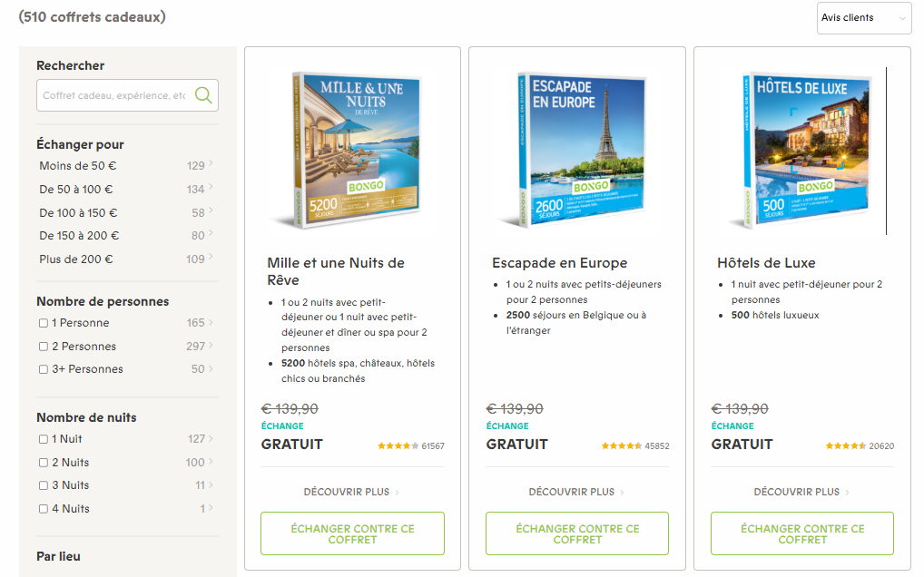Click arrow next to Moins de 50 €
The height and width of the screenshot is (577, 924).
tap(211, 165)
